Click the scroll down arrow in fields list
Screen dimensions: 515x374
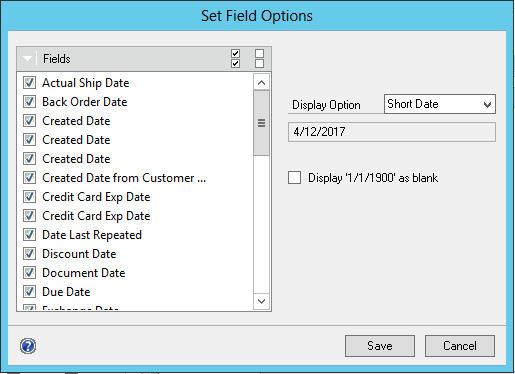click(x=262, y=301)
